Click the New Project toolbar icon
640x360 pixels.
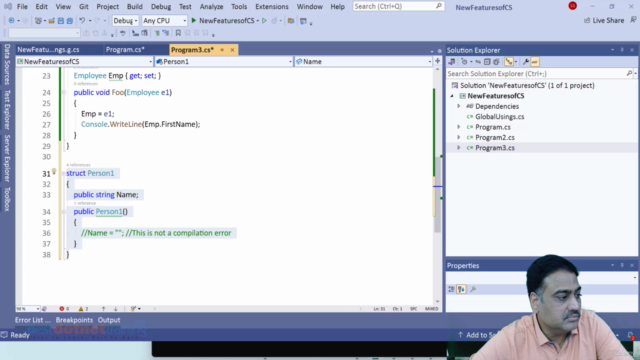click(x=38, y=20)
